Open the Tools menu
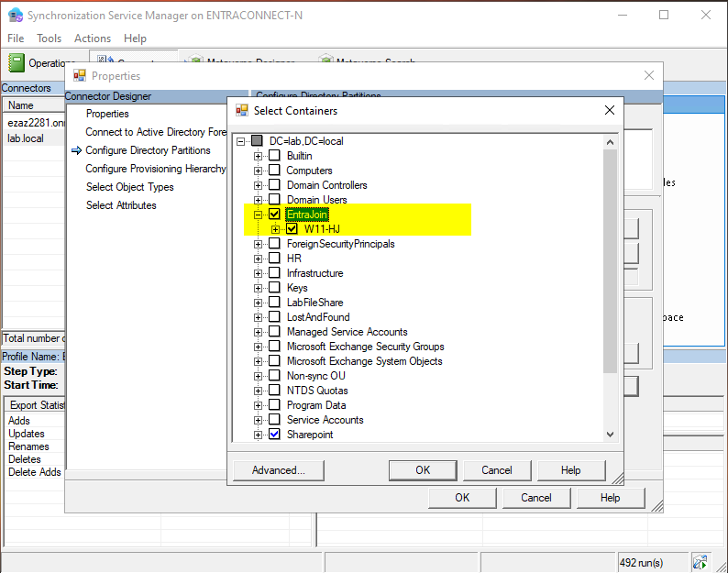728x573 pixels. [49, 39]
